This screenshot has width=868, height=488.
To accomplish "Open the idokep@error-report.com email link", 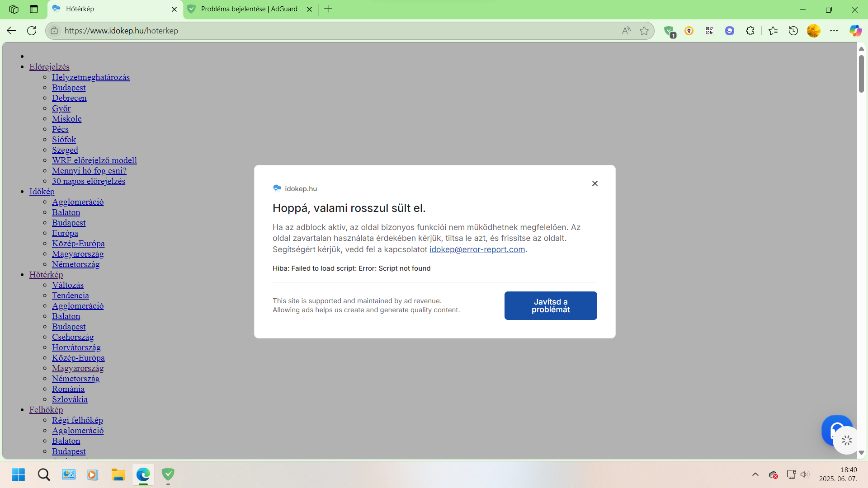I will (477, 249).
